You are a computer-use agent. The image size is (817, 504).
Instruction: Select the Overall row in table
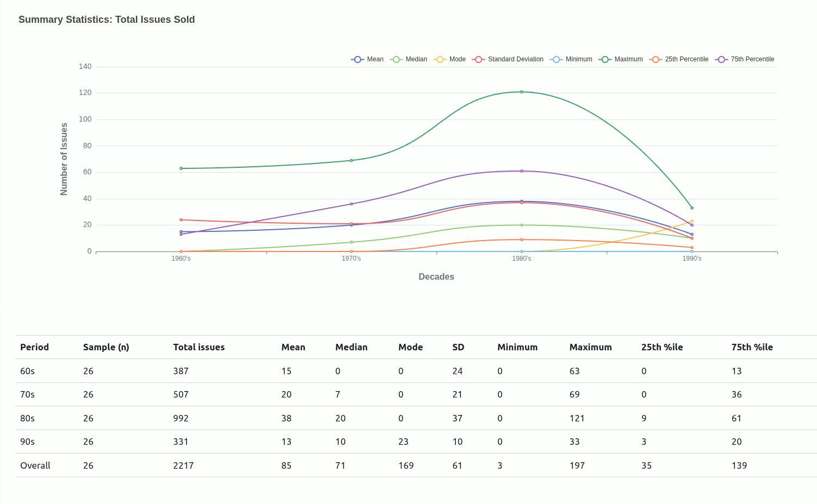pyautogui.click(x=35, y=465)
